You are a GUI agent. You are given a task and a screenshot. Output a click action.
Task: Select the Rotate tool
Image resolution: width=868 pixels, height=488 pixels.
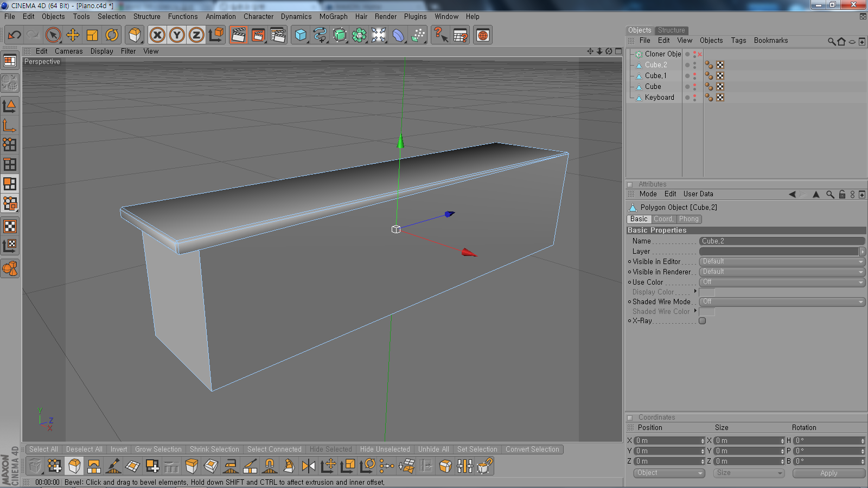coord(112,35)
